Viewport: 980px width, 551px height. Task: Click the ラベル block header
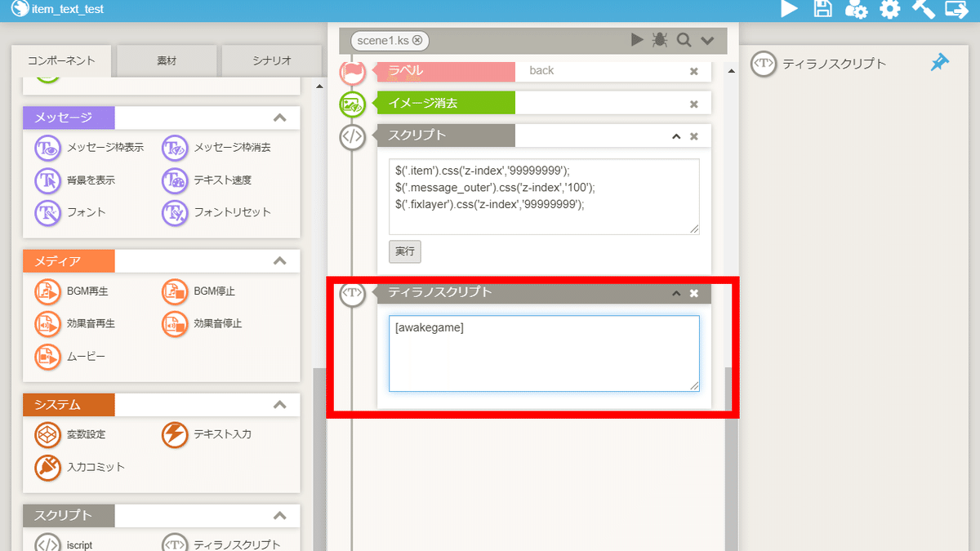pos(446,71)
